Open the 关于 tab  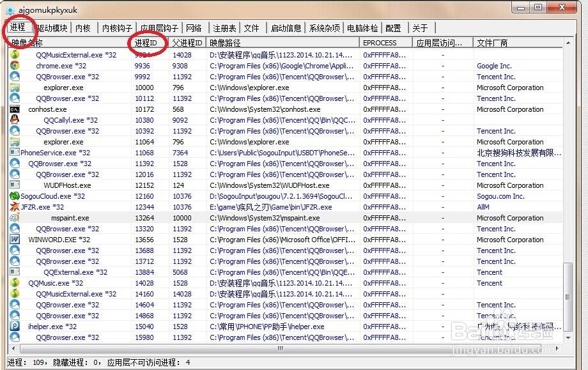click(x=421, y=28)
